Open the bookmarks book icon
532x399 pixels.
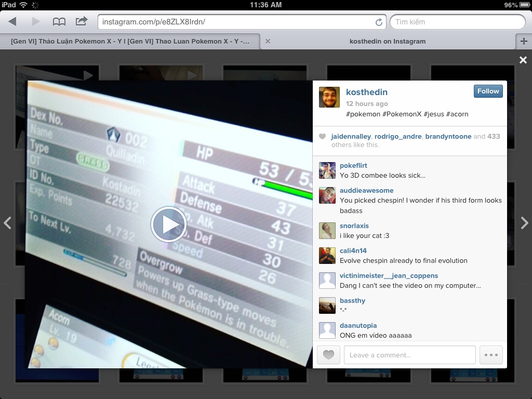coord(59,22)
